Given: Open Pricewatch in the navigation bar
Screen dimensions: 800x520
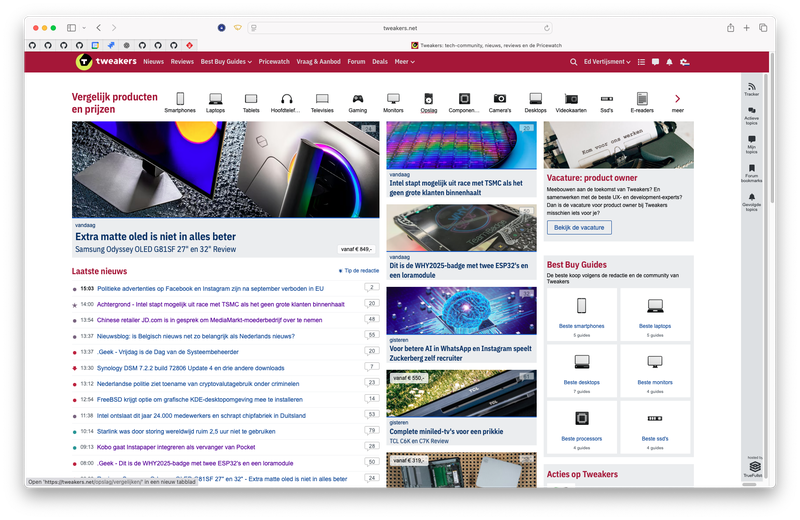Looking at the screenshot, I should (274, 62).
